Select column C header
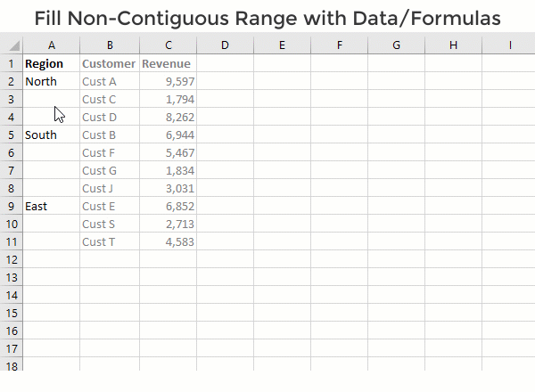This screenshot has width=535, height=392. pos(168,45)
